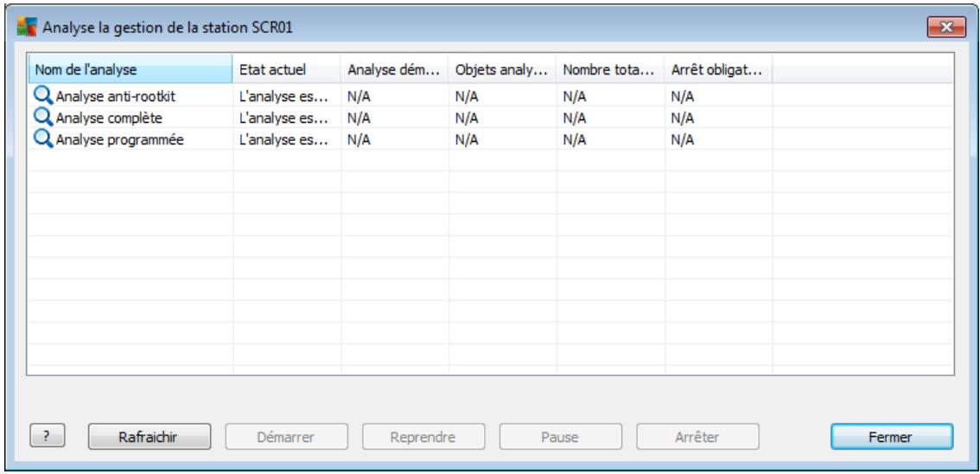
Task: Click the "Analyse dém..." column header
Action: 394,69
